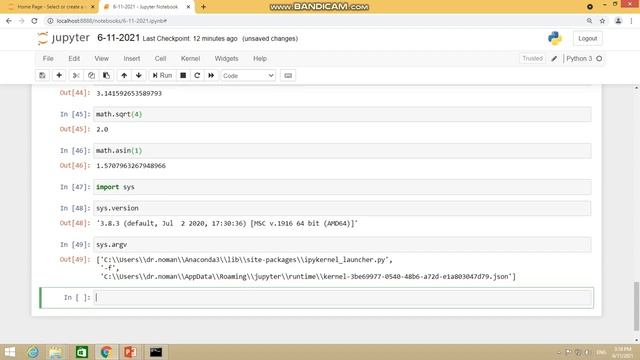Click the Logout button

click(587, 38)
